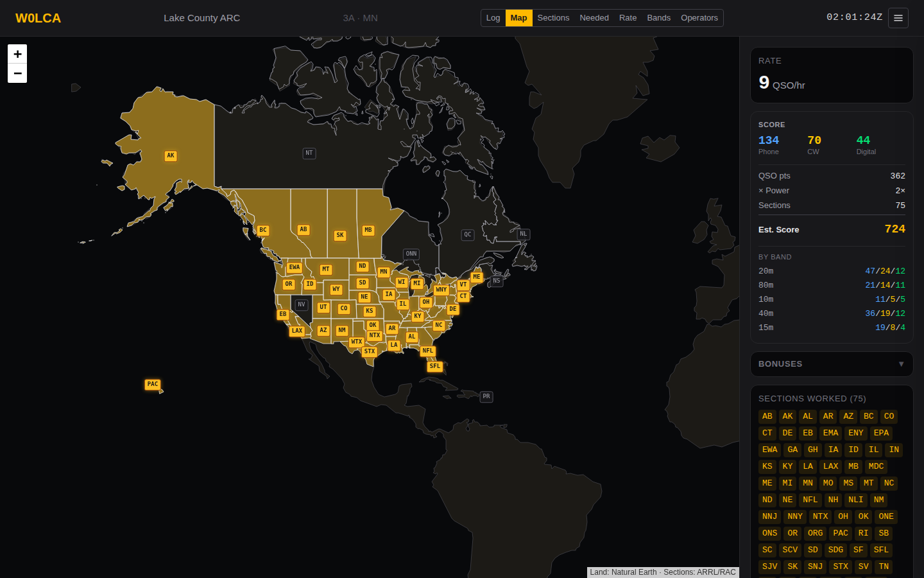Click the 20m band row

(832, 271)
